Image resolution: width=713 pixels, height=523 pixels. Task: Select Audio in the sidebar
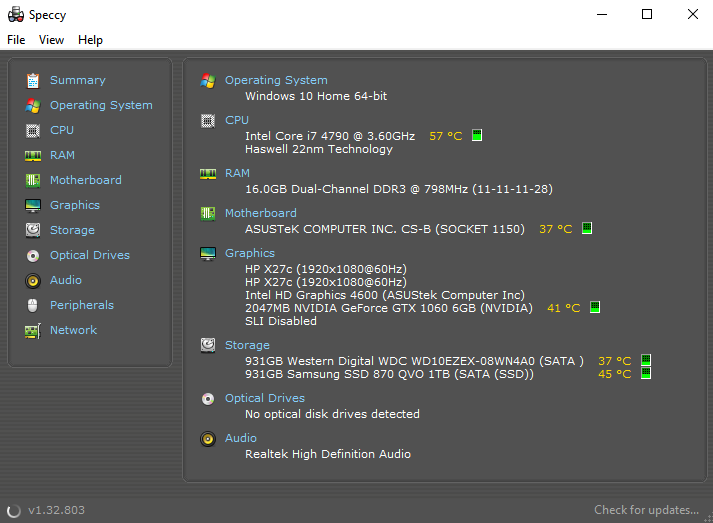click(66, 280)
